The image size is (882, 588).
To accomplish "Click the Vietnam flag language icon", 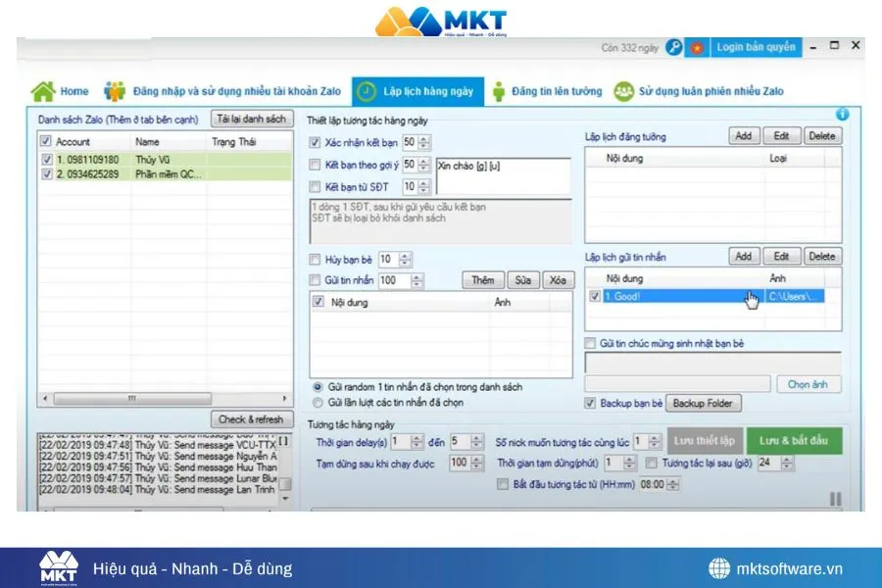I will (697, 47).
